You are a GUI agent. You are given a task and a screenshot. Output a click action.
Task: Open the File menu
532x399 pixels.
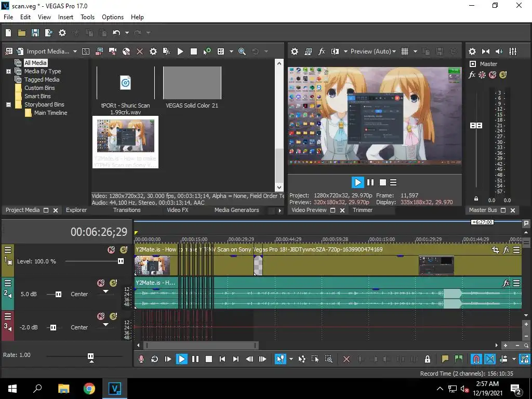click(8, 17)
